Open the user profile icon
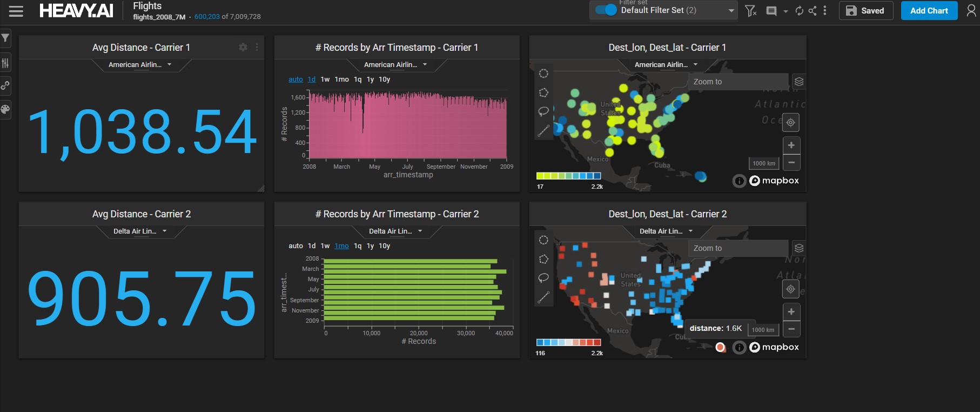Viewport: 980px width, 412px height. (971, 11)
